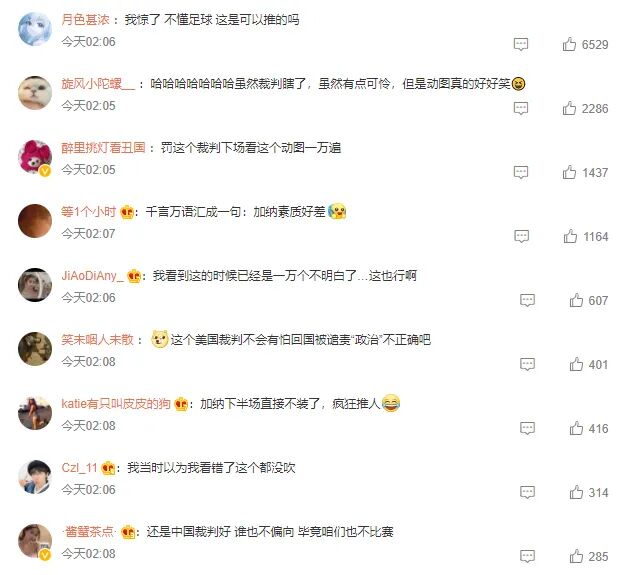Like the comment with 2286 likes
The height and width of the screenshot is (575, 626).
pyautogui.click(x=569, y=108)
